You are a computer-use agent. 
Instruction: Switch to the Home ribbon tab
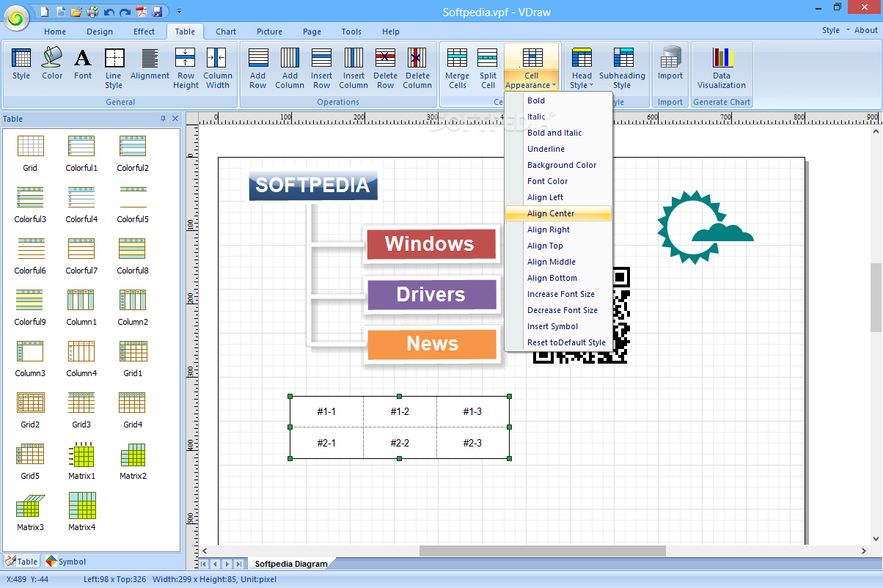tap(55, 32)
